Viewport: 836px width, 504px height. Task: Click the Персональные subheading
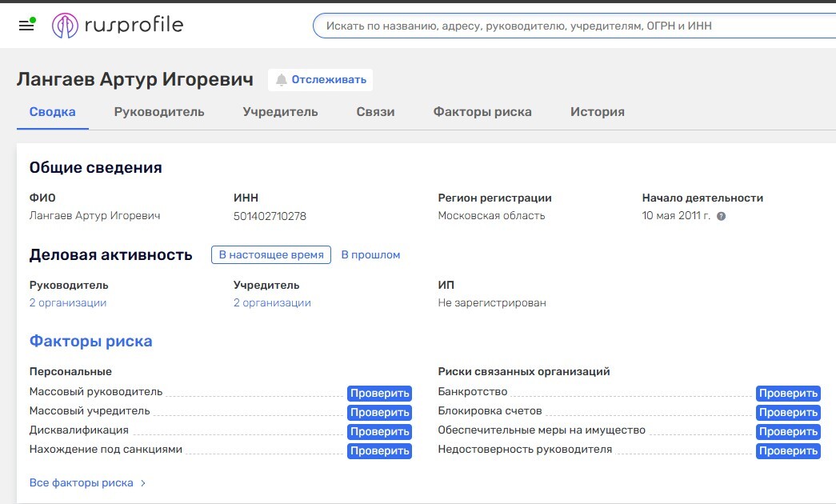(70, 372)
